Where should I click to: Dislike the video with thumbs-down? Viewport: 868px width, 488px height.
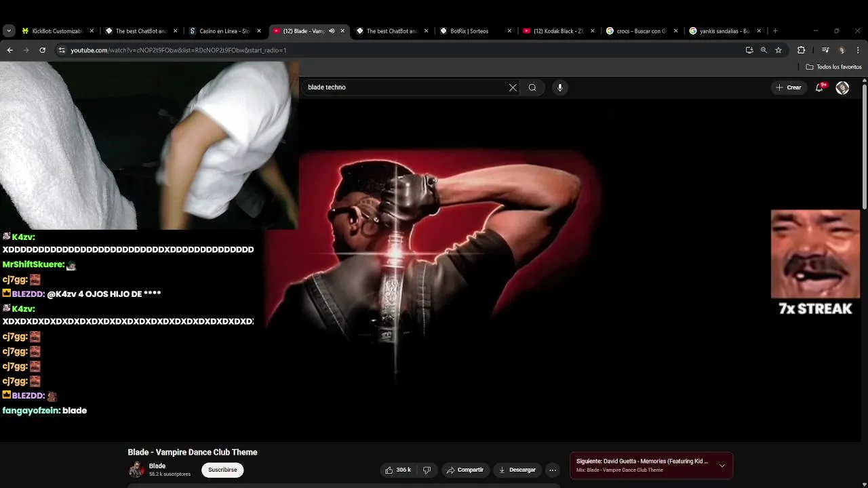point(427,470)
